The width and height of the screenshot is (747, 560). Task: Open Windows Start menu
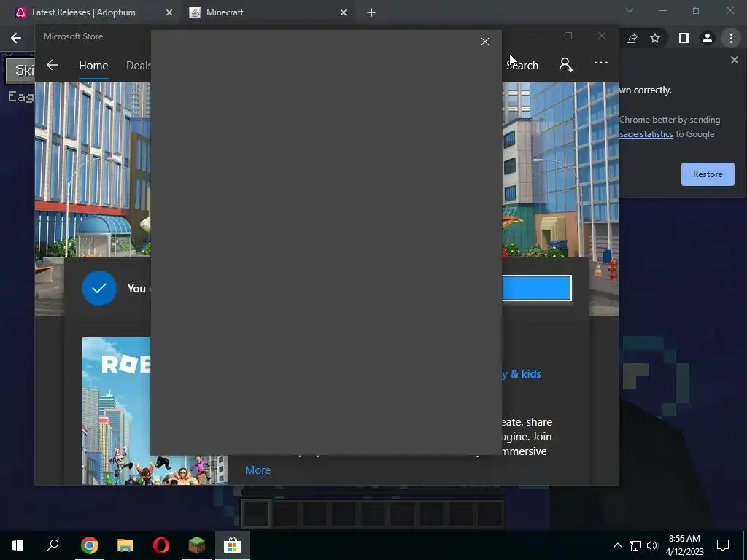[18, 545]
